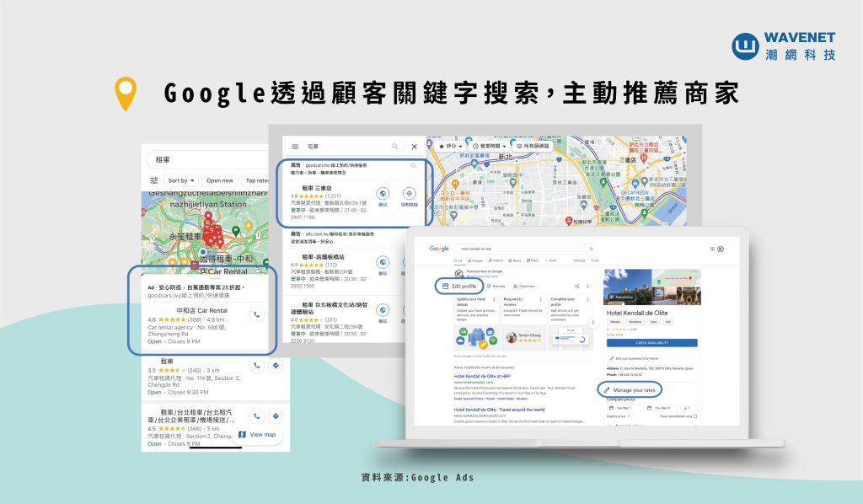Click the Promote button

coord(496,286)
